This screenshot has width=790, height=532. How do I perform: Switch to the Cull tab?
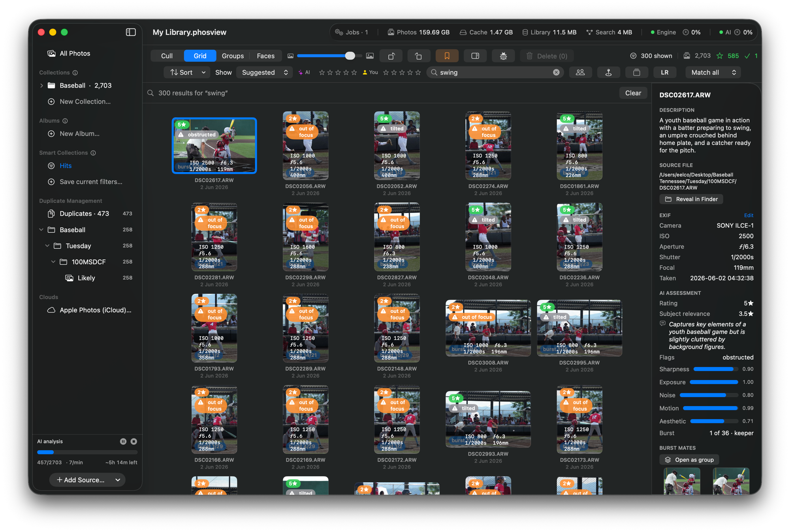pyautogui.click(x=167, y=56)
